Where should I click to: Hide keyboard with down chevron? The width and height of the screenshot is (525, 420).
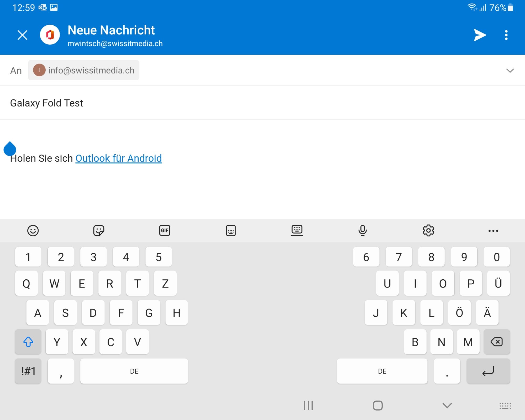tap(447, 406)
